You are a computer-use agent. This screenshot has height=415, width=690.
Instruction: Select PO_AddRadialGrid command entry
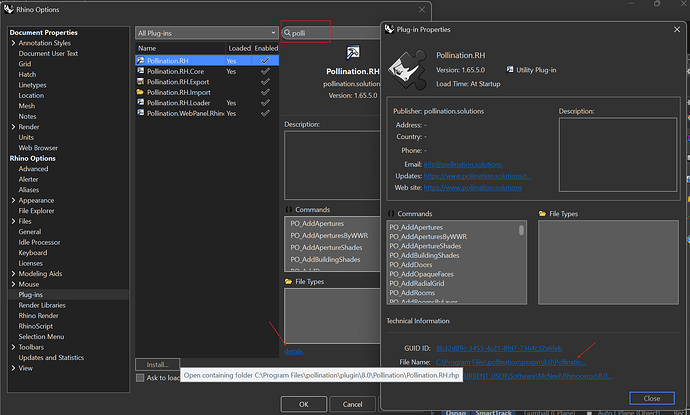click(x=416, y=283)
